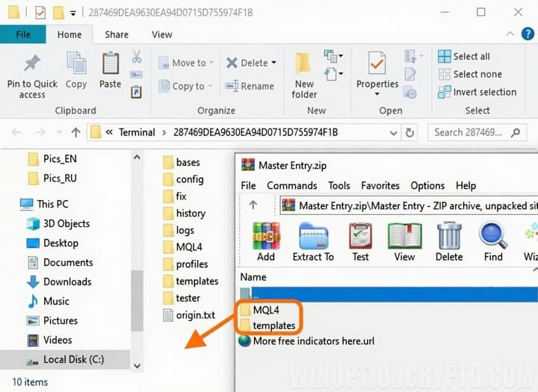The height and width of the screenshot is (392, 538).
Task: Click the Name column header in WinRAR
Action: click(253, 277)
